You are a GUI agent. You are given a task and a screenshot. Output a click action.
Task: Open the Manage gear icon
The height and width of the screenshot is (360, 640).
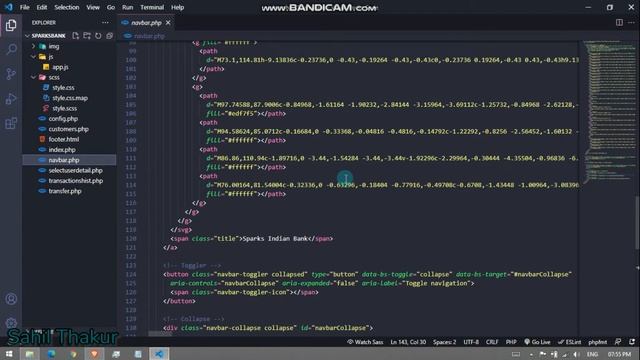point(11,322)
